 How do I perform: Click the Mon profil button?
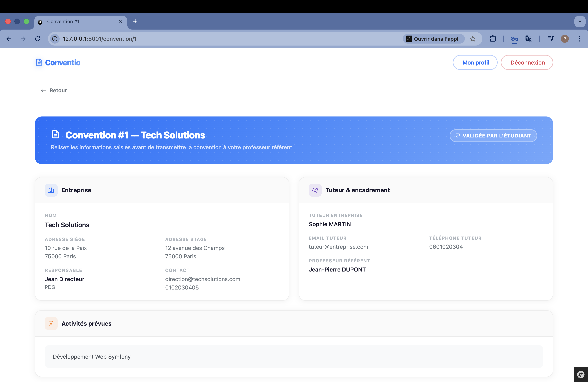[x=475, y=62]
